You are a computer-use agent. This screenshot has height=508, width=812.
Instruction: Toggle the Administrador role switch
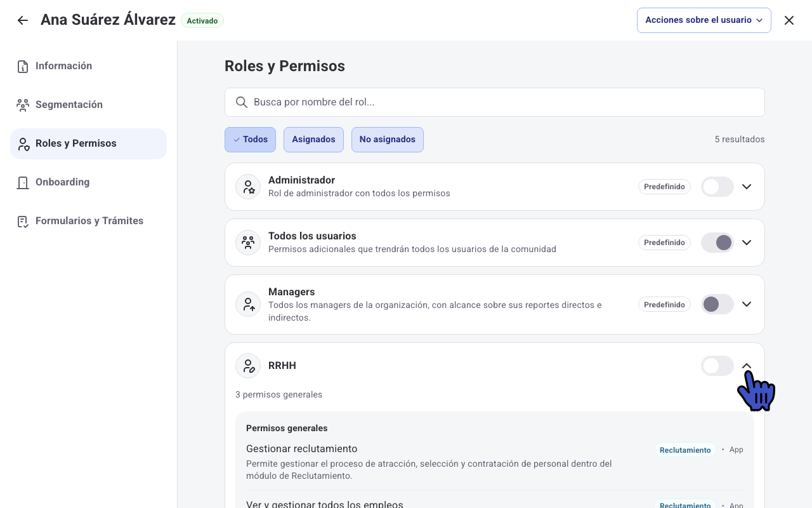coord(717,187)
